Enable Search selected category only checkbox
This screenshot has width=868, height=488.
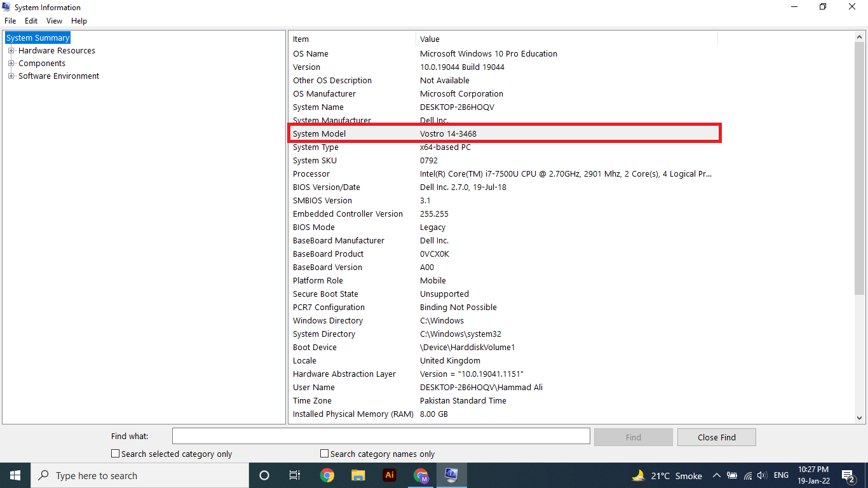tap(115, 454)
